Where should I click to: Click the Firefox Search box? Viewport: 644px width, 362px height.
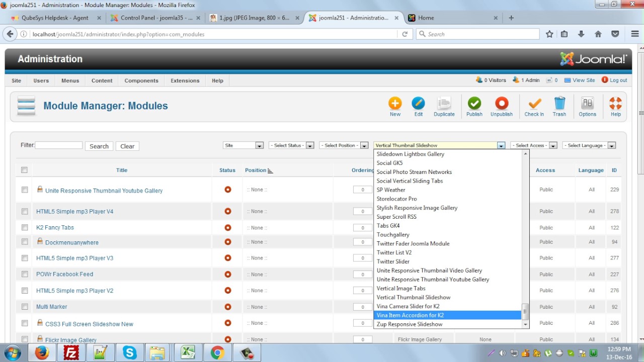pos(478,34)
